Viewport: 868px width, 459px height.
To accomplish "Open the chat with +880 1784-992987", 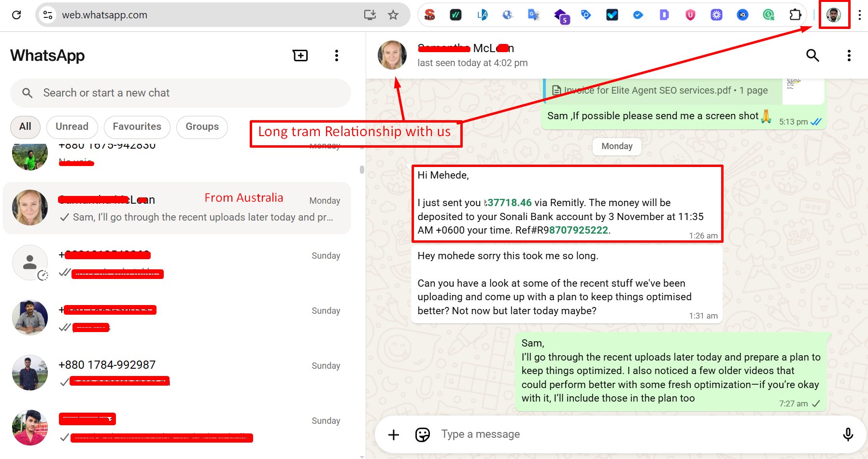I will 177,373.
